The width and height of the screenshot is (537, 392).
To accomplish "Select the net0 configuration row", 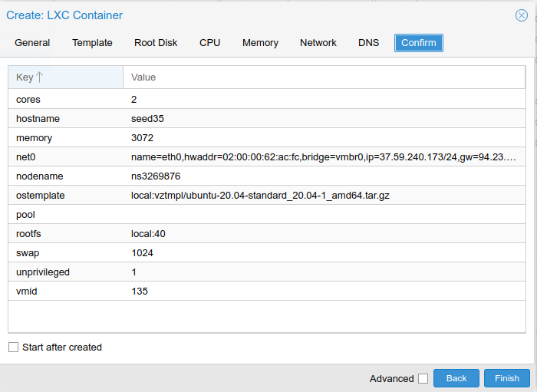I will click(266, 157).
